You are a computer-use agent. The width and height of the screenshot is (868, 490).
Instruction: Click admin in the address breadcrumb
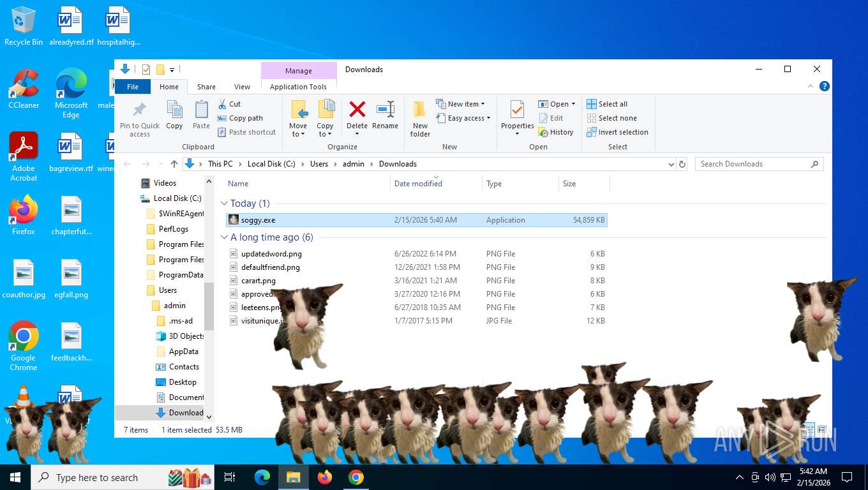354,164
